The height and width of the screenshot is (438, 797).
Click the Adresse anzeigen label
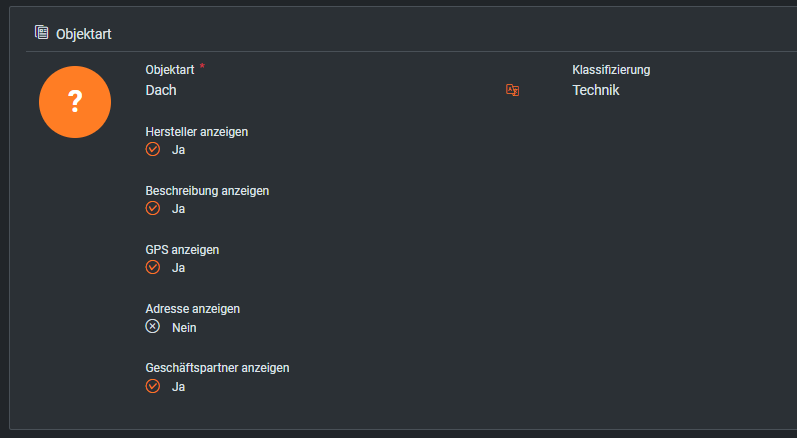point(193,309)
